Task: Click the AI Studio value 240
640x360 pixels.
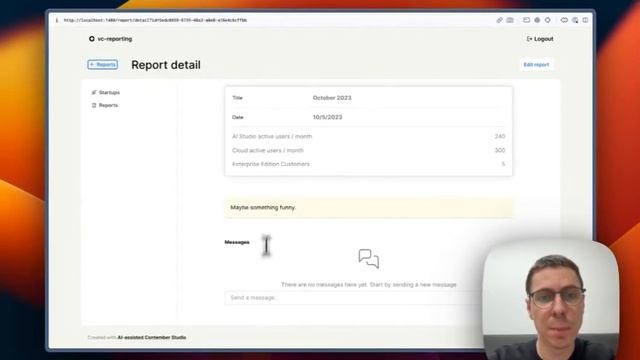Action: 500,136
